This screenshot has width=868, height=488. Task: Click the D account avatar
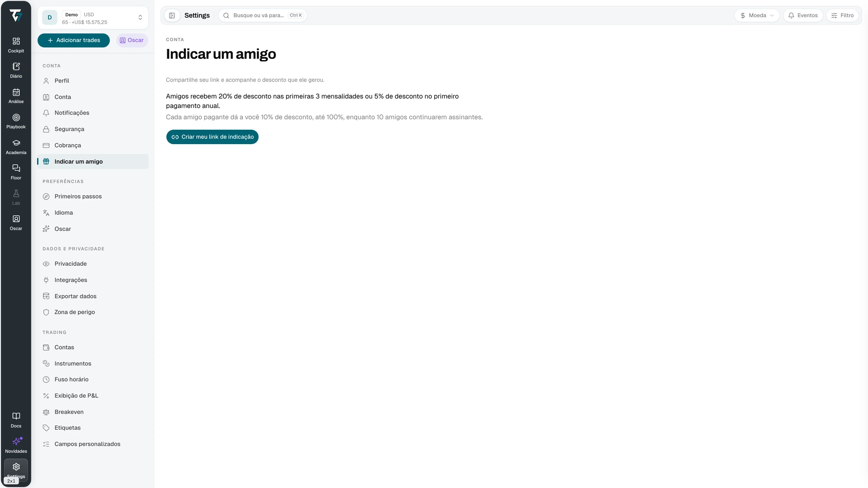tap(50, 18)
